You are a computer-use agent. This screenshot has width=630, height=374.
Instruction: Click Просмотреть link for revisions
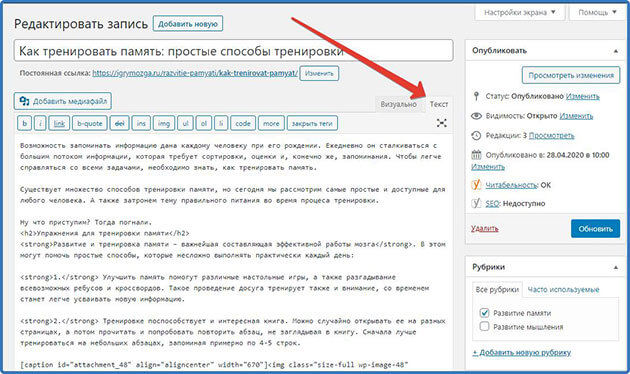click(x=551, y=135)
